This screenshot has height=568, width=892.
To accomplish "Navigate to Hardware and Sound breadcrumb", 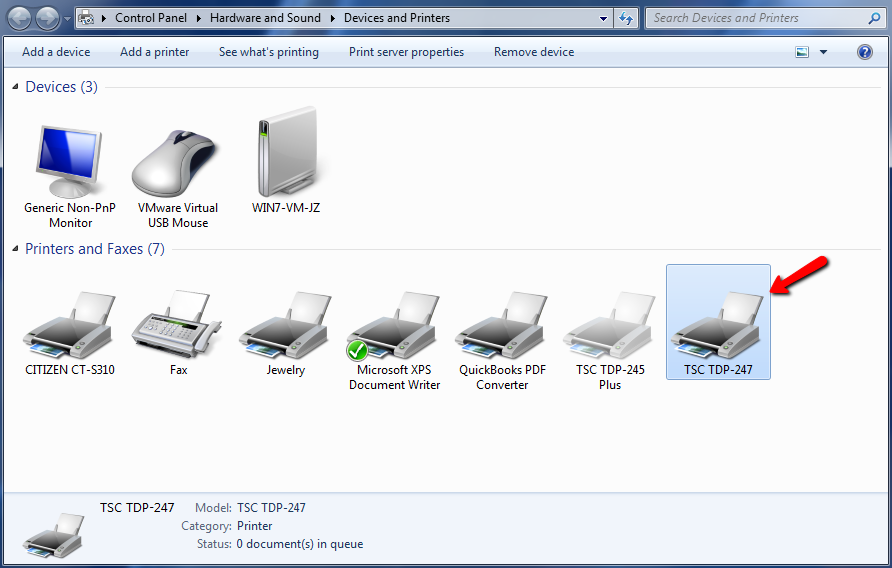I will click(266, 18).
